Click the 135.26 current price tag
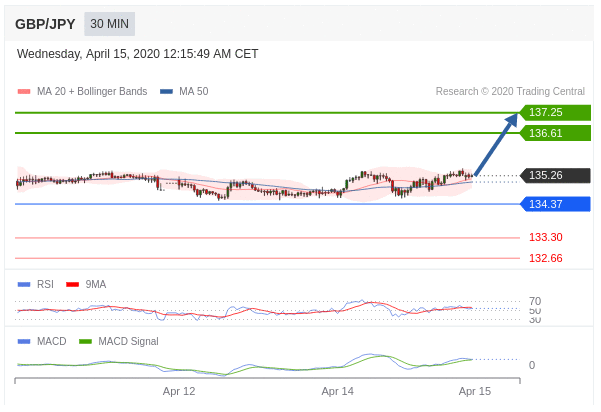 click(555, 176)
